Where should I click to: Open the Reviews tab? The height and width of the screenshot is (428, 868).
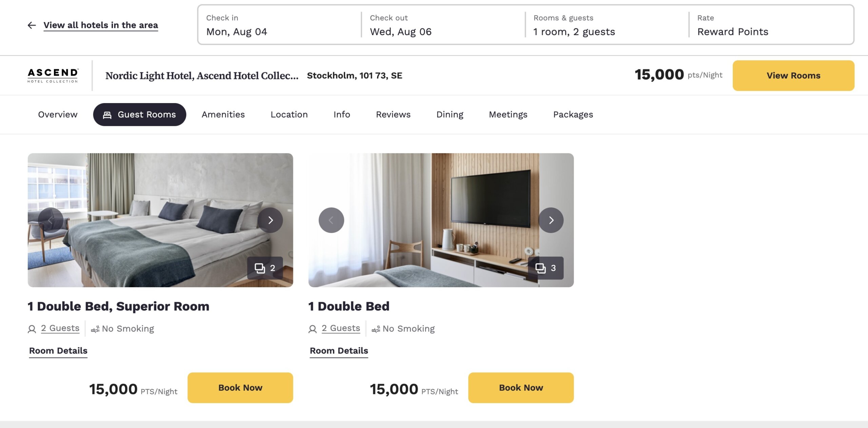393,115
